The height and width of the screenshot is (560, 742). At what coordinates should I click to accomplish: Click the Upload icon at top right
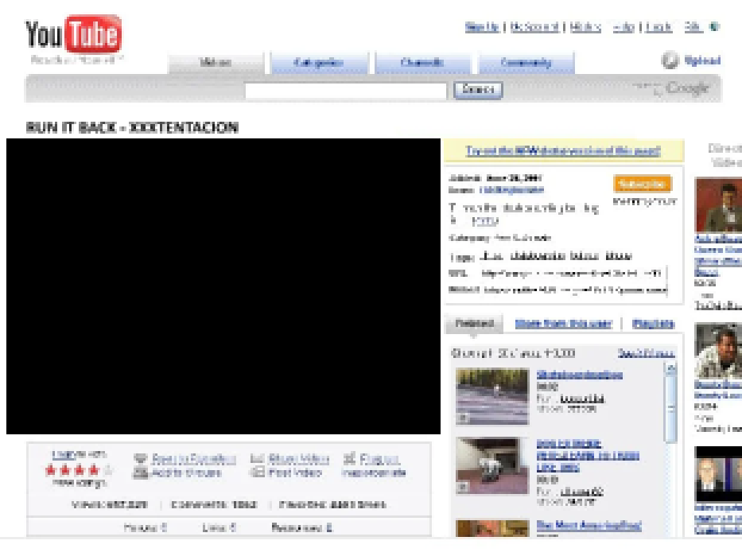[670, 60]
